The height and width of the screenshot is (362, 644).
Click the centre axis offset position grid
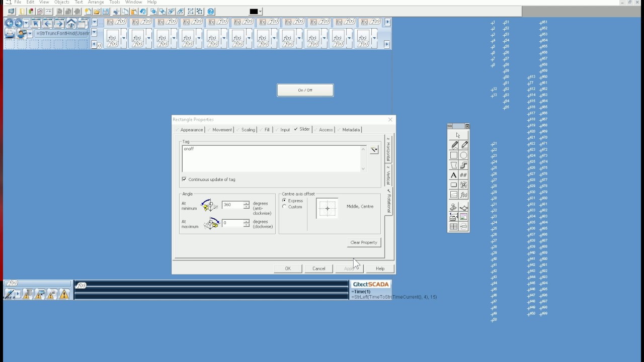[x=327, y=208]
